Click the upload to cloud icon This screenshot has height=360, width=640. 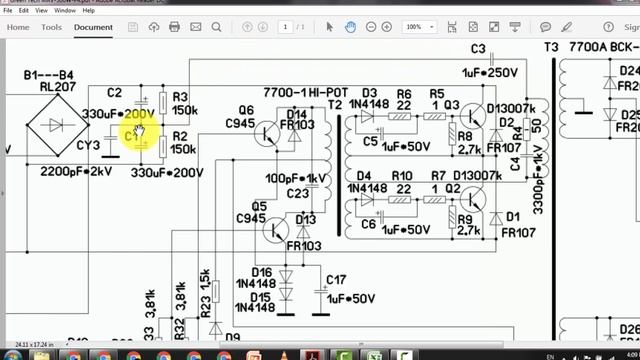154,27
